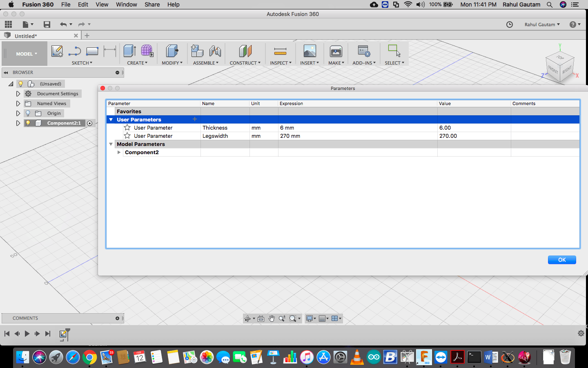Play the timeline
The height and width of the screenshot is (368, 588).
point(27,334)
